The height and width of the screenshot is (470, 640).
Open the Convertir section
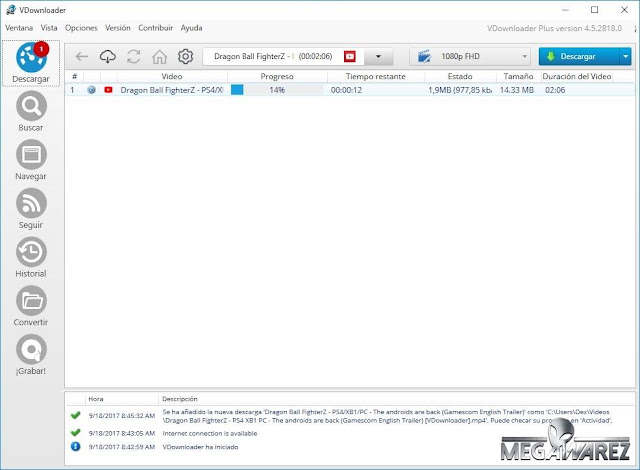(31, 306)
